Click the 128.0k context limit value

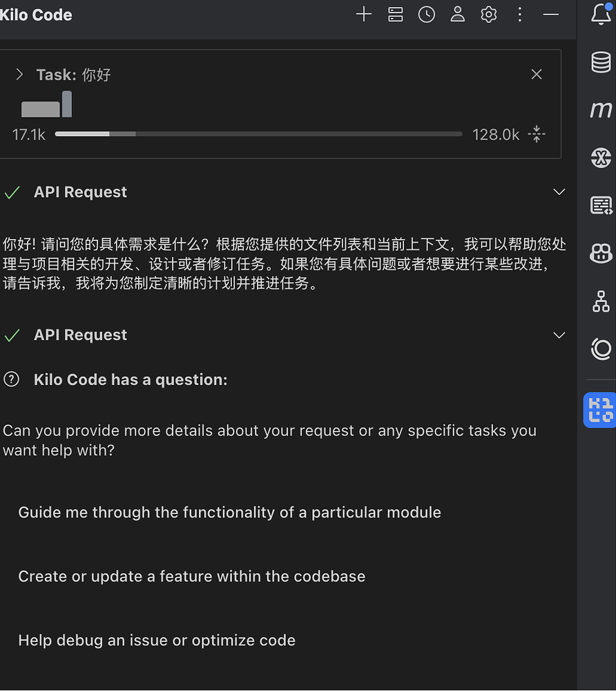(496, 135)
